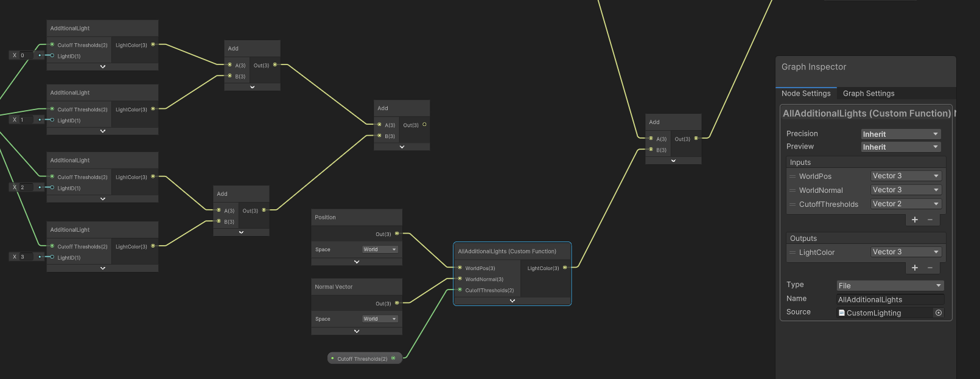980x379 pixels.
Task: Open the Space dropdown on the Normal Vector node
Action: pyautogui.click(x=380, y=319)
